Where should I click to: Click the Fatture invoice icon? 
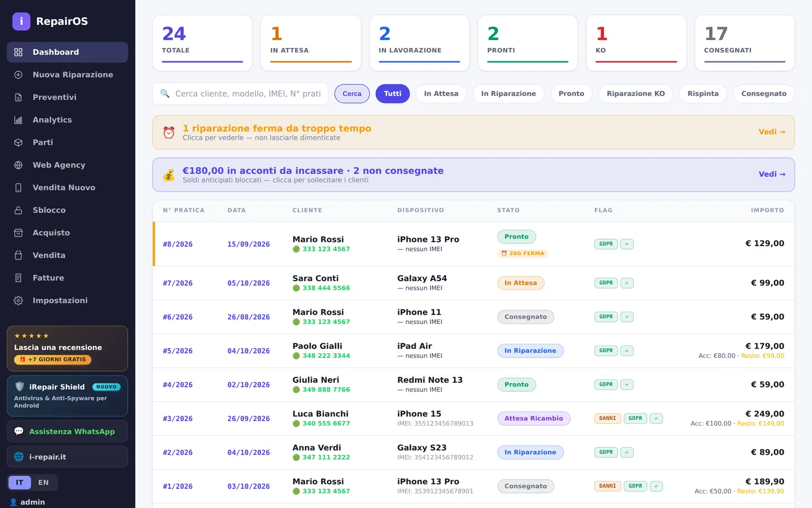(18, 278)
